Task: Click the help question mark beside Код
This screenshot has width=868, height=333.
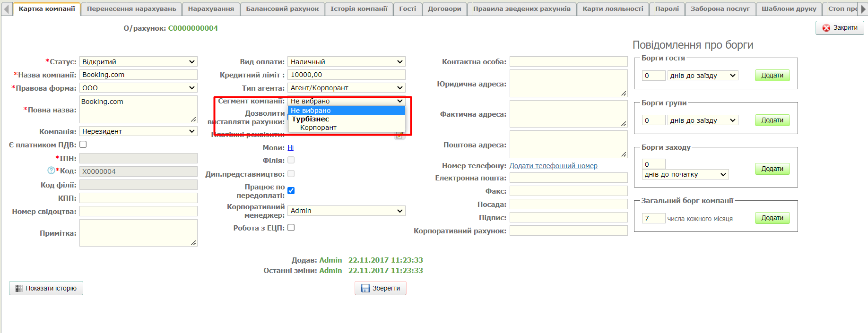Action: pyautogui.click(x=51, y=171)
